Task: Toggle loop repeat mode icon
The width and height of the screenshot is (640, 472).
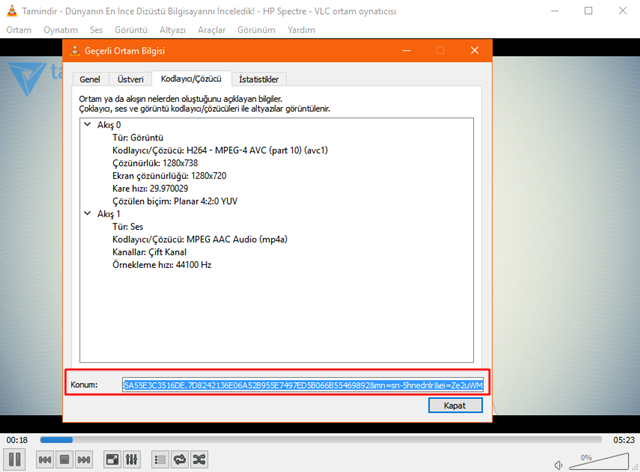Action: tap(180, 460)
